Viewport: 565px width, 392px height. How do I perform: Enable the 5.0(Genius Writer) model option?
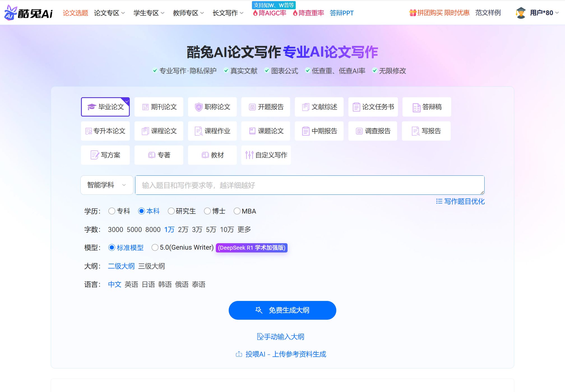pos(155,247)
